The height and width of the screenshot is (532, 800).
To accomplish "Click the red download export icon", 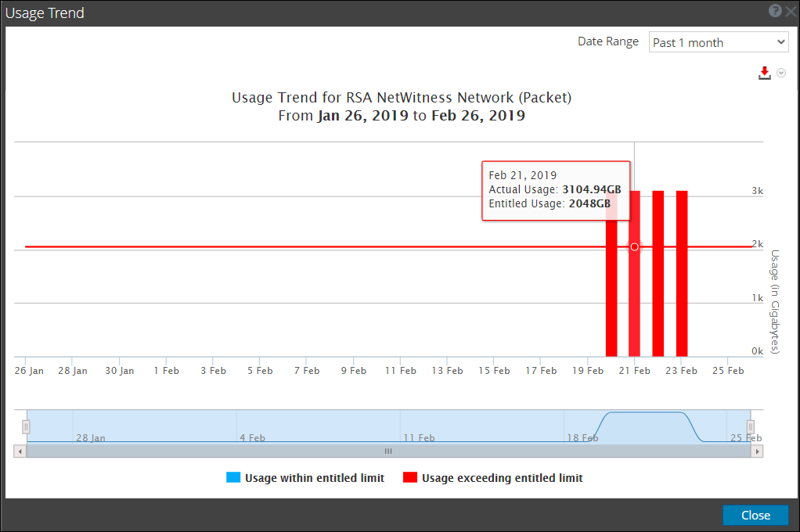I will click(x=765, y=73).
